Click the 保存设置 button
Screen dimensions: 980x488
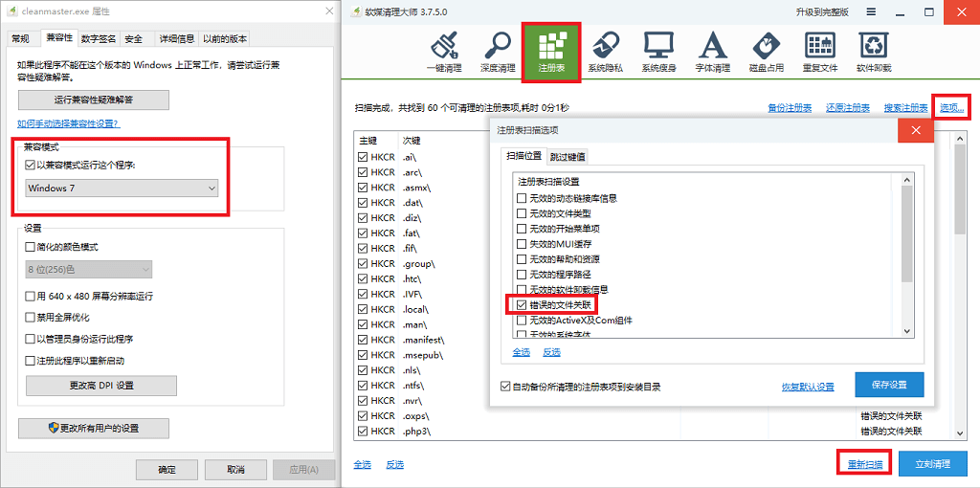tap(889, 384)
